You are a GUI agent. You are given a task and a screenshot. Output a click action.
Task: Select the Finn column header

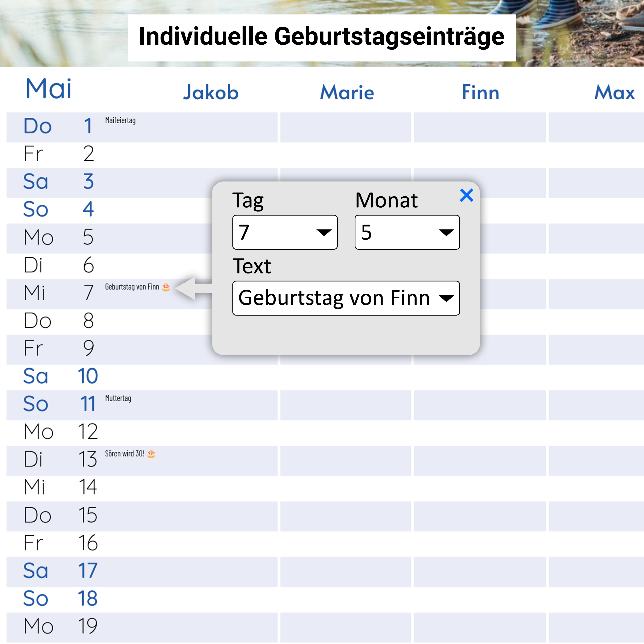point(480,92)
